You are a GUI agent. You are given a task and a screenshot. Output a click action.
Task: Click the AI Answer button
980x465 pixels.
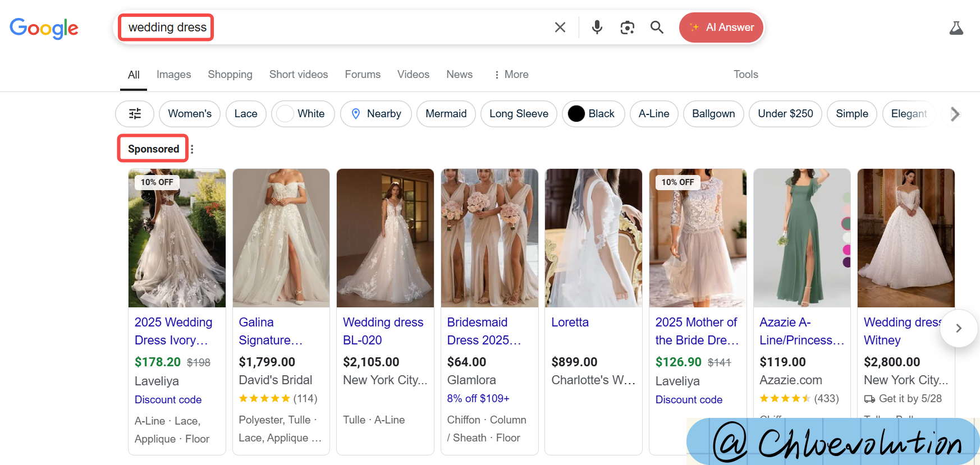(x=721, y=27)
